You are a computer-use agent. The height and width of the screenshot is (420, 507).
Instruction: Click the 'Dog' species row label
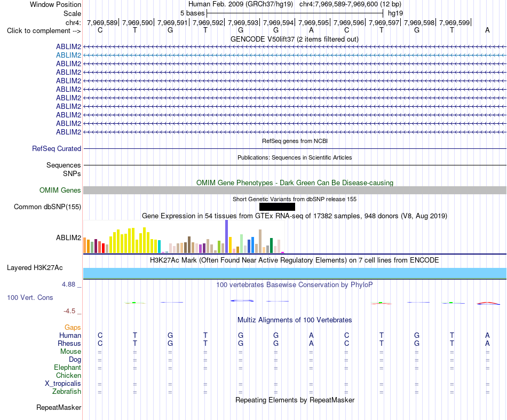[75, 360]
